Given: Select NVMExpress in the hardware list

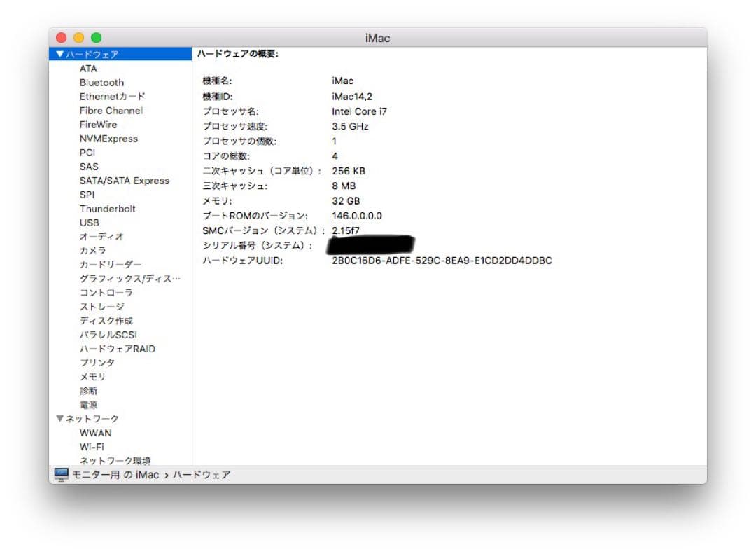Looking at the screenshot, I should (109, 138).
